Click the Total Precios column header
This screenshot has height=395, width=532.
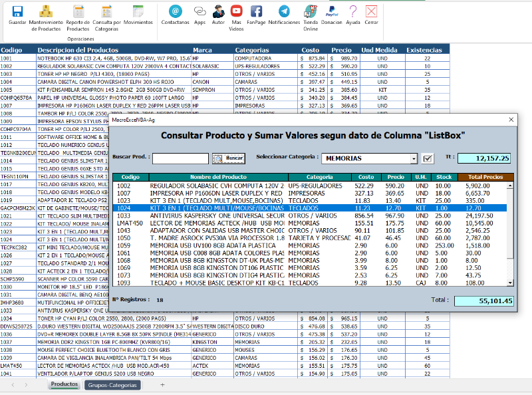click(x=485, y=177)
